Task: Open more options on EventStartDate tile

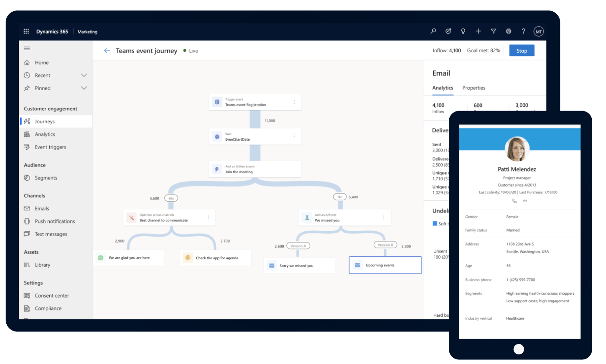Action: coord(294,136)
